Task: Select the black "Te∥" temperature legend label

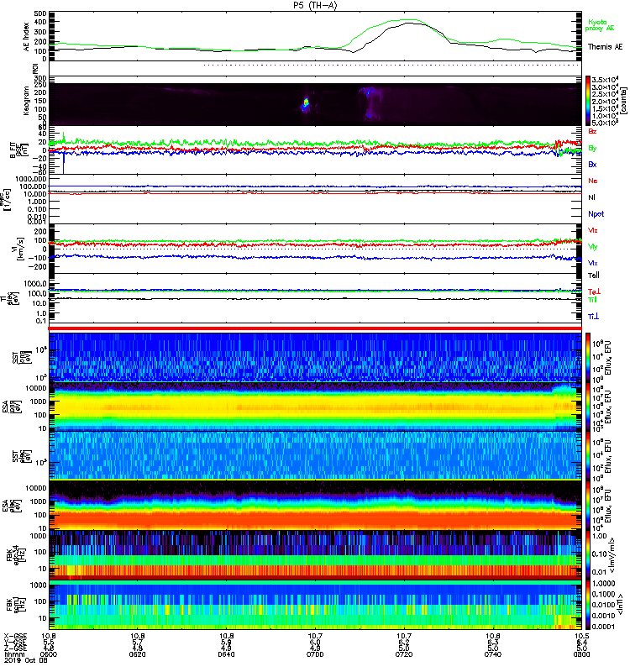Action: (x=594, y=276)
